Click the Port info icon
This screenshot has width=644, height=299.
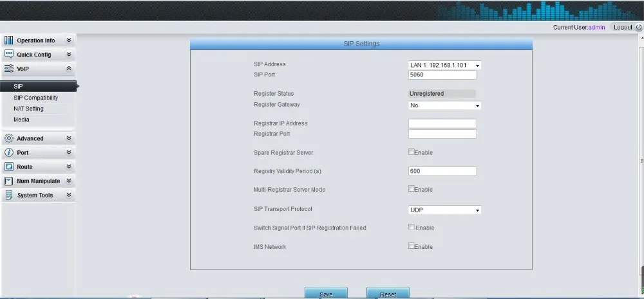(8, 152)
